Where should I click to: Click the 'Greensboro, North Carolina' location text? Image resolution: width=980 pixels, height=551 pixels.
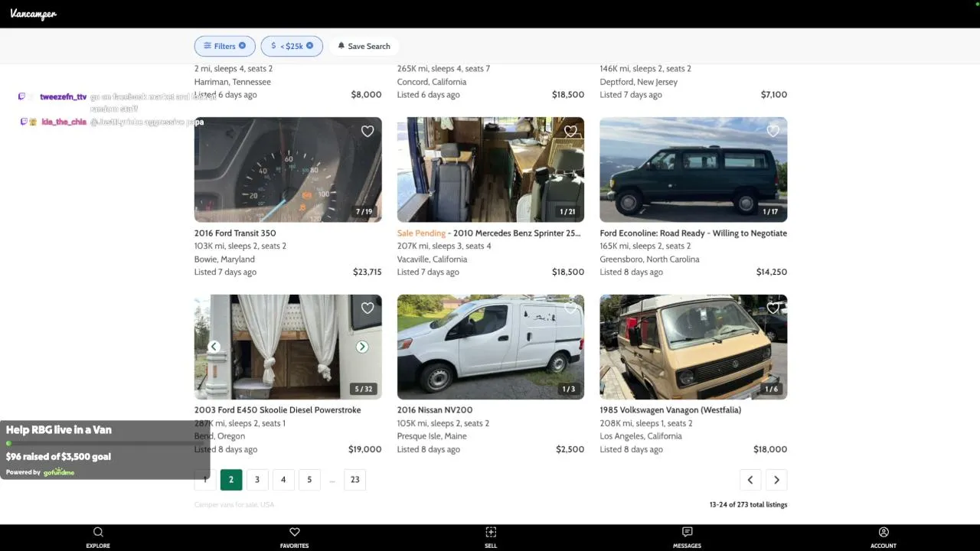click(x=650, y=259)
